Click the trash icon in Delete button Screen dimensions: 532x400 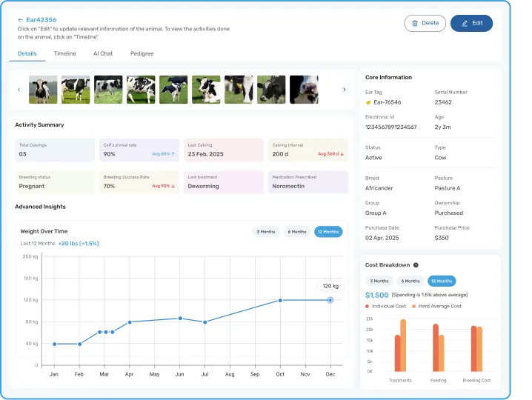(415, 23)
